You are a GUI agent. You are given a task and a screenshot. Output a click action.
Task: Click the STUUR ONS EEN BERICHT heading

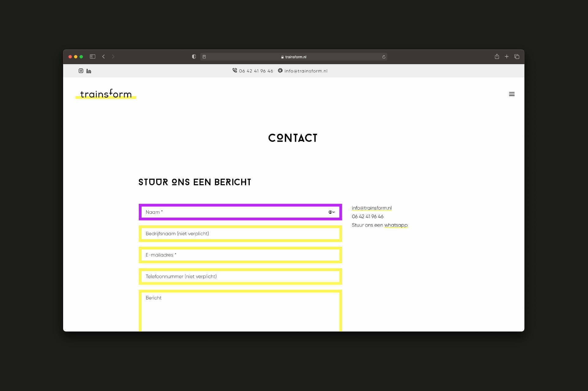coord(195,182)
